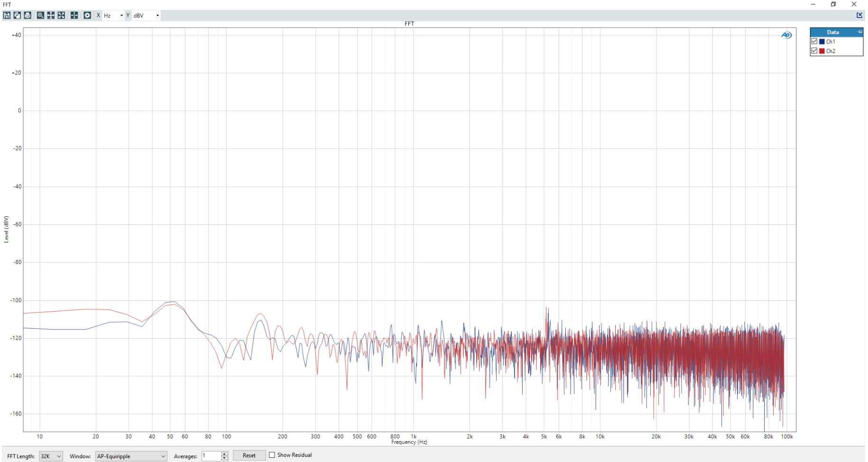The image size is (868, 462).
Task: Click the Ch1 blue color swatch
Action: (x=822, y=41)
